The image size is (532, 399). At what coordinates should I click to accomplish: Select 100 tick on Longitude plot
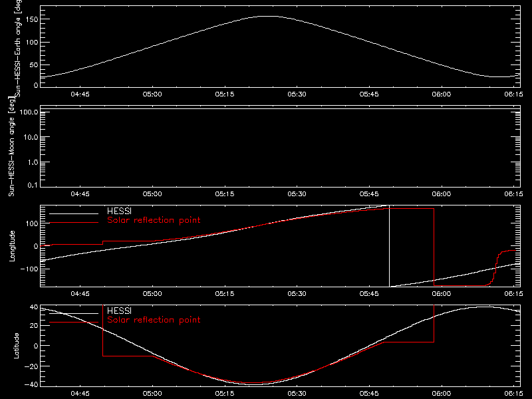31,223
